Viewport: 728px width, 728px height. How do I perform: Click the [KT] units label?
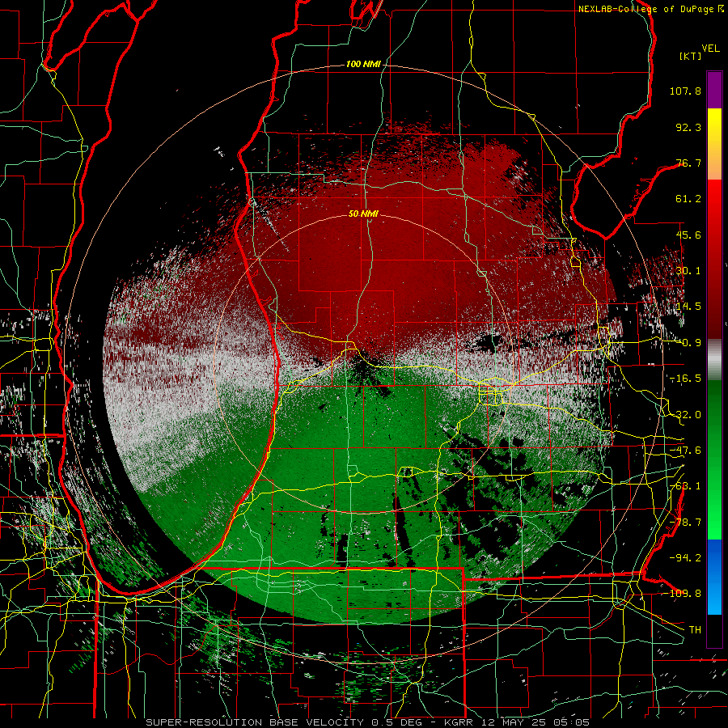pos(691,56)
